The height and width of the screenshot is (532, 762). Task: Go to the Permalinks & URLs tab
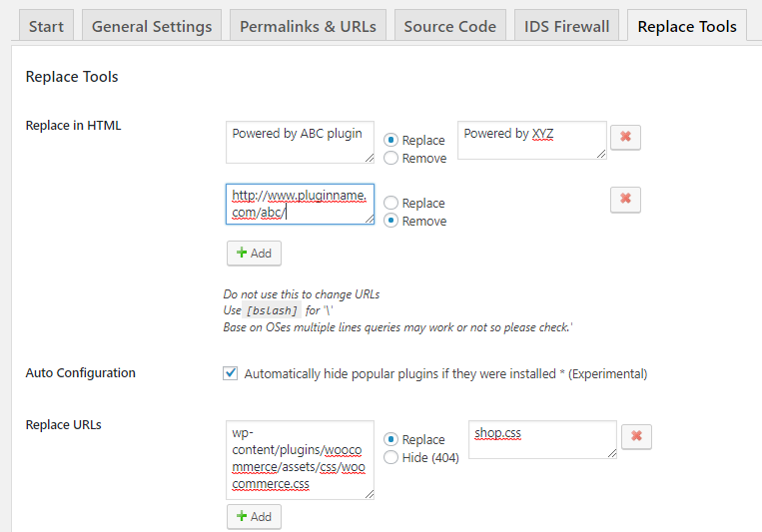pyautogui.click(x=308, y=26)
